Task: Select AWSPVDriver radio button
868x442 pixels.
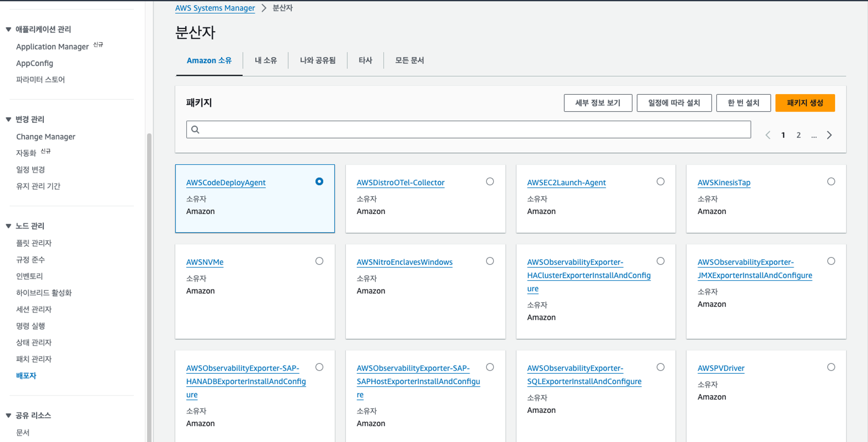Action: [x=831, y=367]
